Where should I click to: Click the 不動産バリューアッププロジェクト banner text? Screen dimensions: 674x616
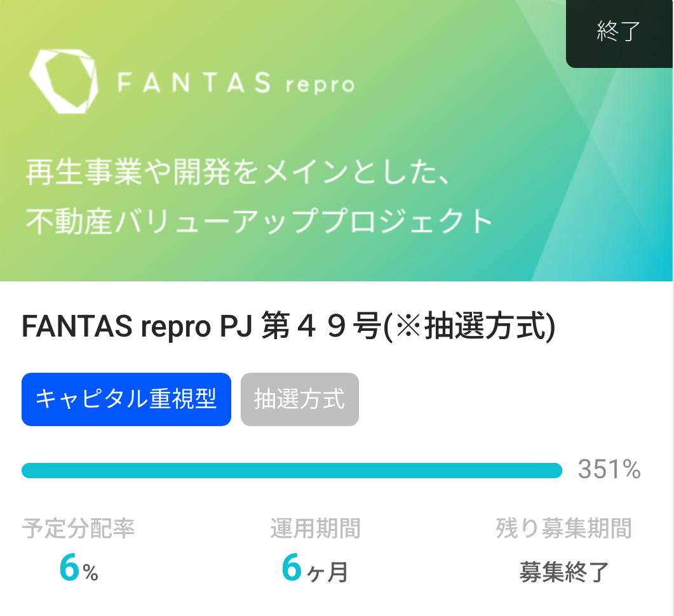click(x=259, y=221)
